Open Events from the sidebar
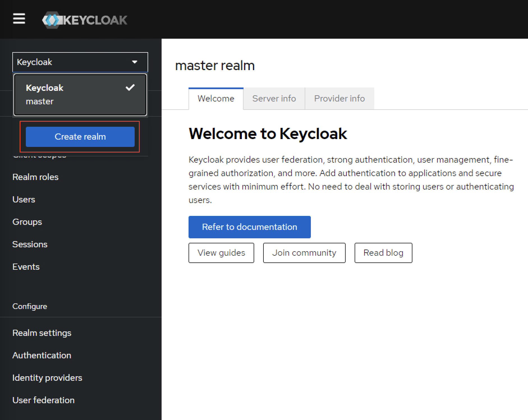Viewport: 528px width, 420px height. 26,267
